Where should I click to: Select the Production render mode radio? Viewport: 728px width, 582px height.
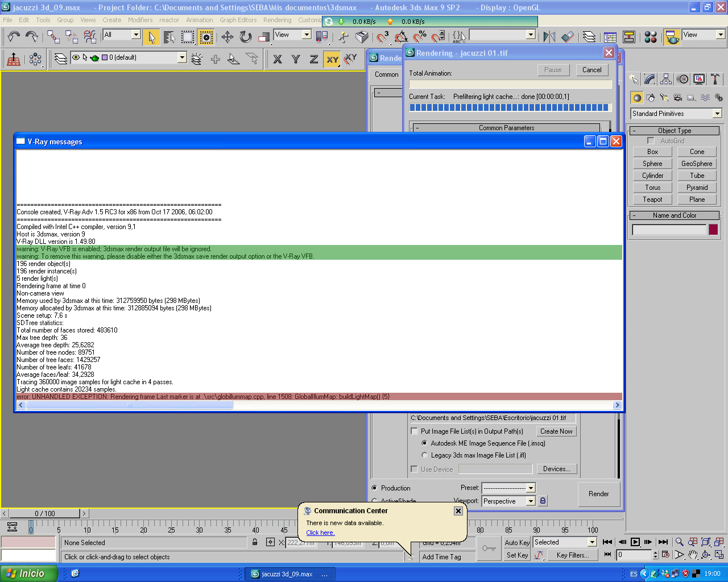click(x=374, y=488)
